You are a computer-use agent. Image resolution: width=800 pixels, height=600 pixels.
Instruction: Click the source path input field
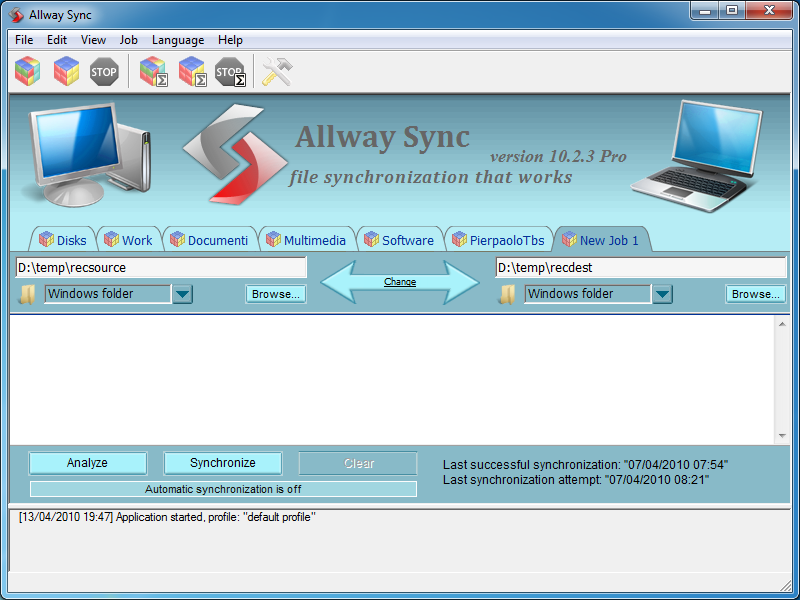pos(160,267)
